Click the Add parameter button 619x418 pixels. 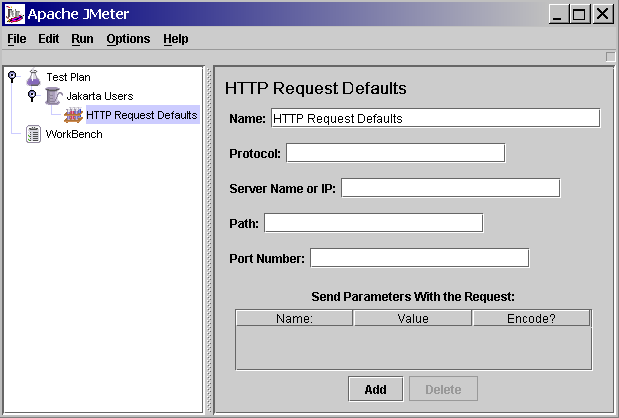pyautogui.click(x=375, y=389)
